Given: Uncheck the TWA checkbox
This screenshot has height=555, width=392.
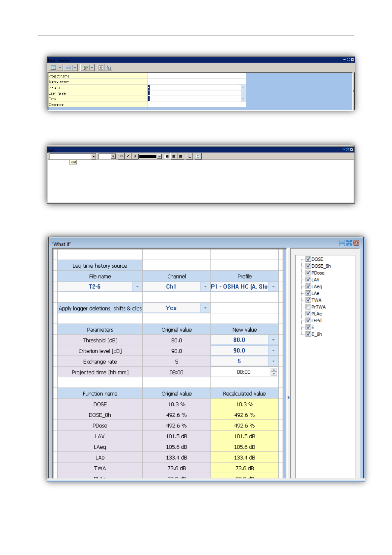Looking at the screenshot, I should [x=308, y=300].
